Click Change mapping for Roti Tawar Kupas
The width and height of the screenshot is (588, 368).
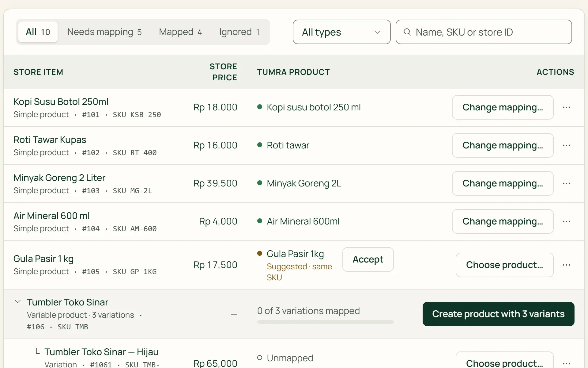click(x=503, y=145)
